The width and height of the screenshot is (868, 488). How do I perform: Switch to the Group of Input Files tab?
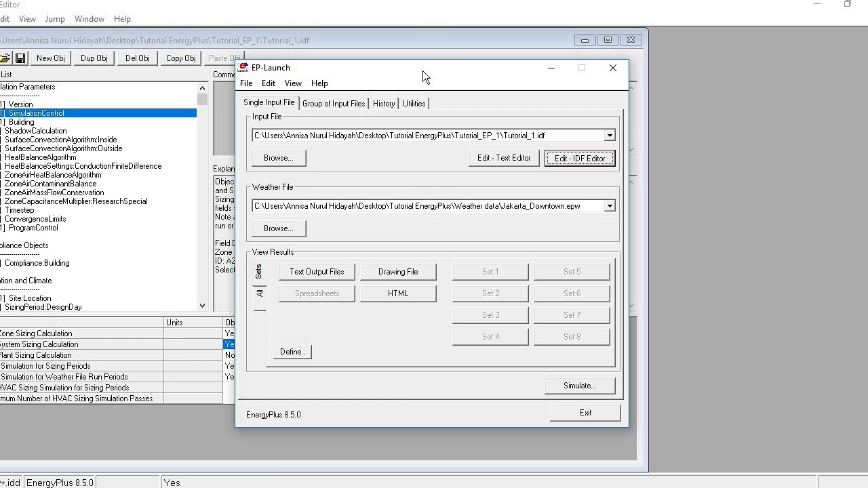[x=334, y=104]
